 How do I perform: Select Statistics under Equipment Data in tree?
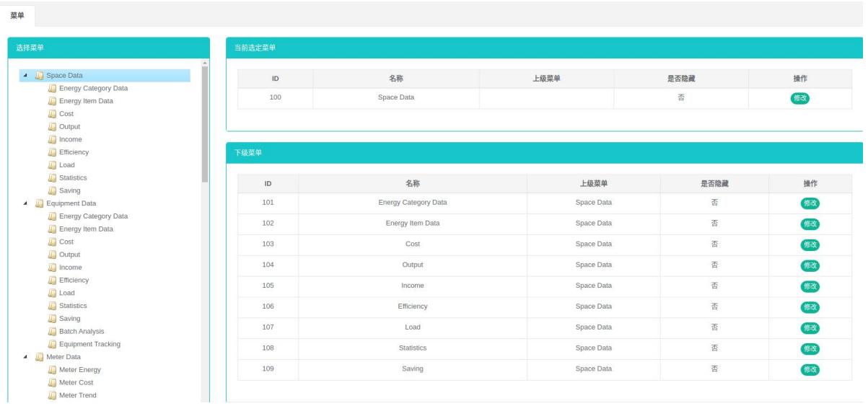(x=73, y=306)
